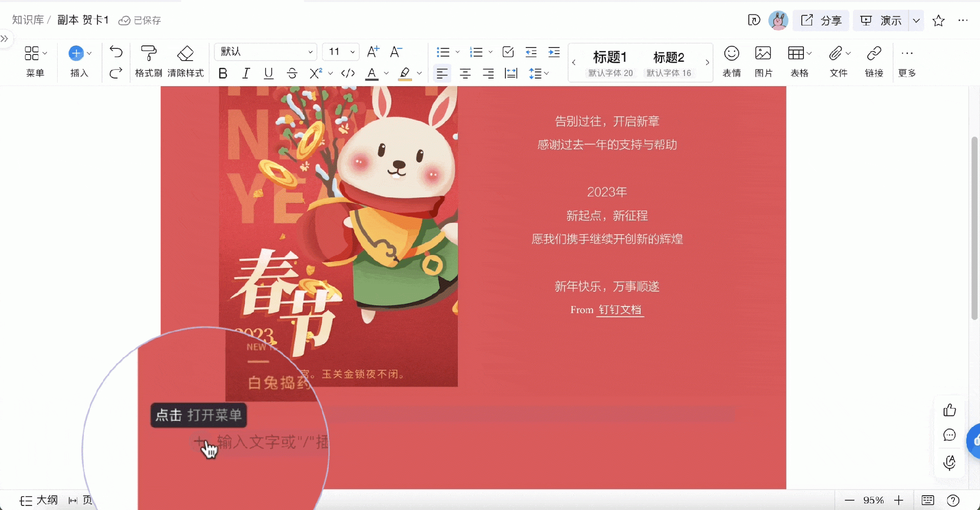
Task: Open the history icon beside the avatar
Action: (754, 20)
